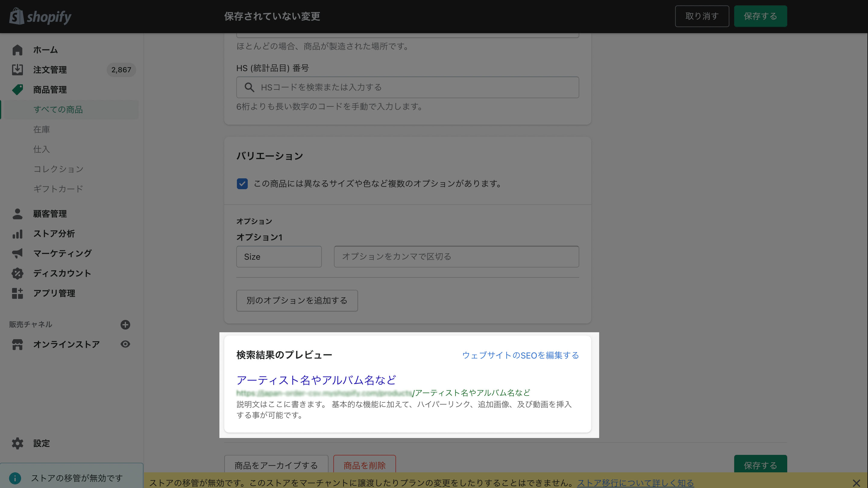Click the magnifier icon in HS code field
Image resolution: width=868 pixels, height=488 pixels.
[x=249, y=87]
